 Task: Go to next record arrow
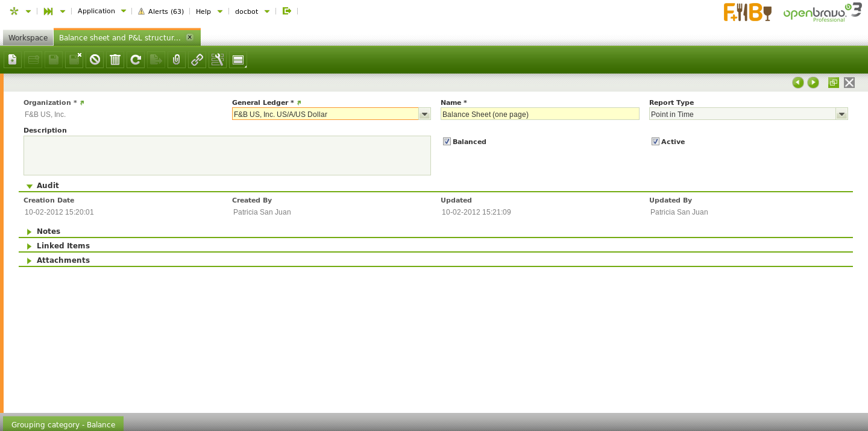tap(813, 83)
